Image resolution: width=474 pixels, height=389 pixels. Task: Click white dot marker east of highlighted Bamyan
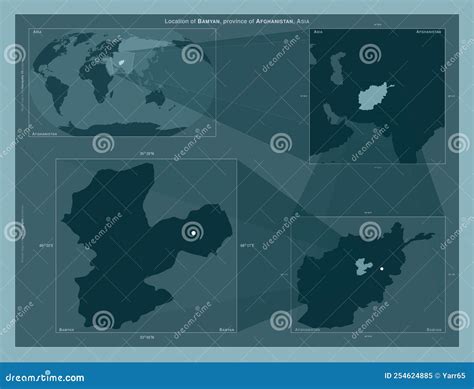coord(382,269)
